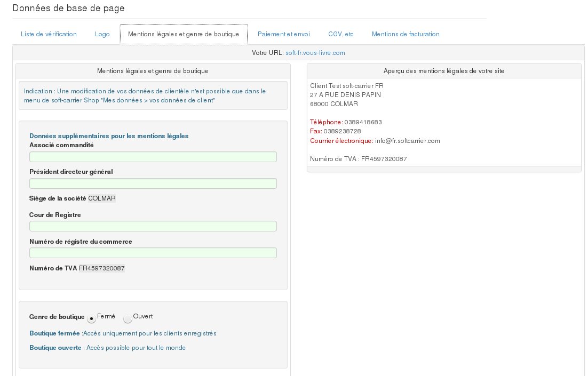This screenshot has height=376, width=588.
Task: Open the CGV, etc tab
Action: click(340, 34)
